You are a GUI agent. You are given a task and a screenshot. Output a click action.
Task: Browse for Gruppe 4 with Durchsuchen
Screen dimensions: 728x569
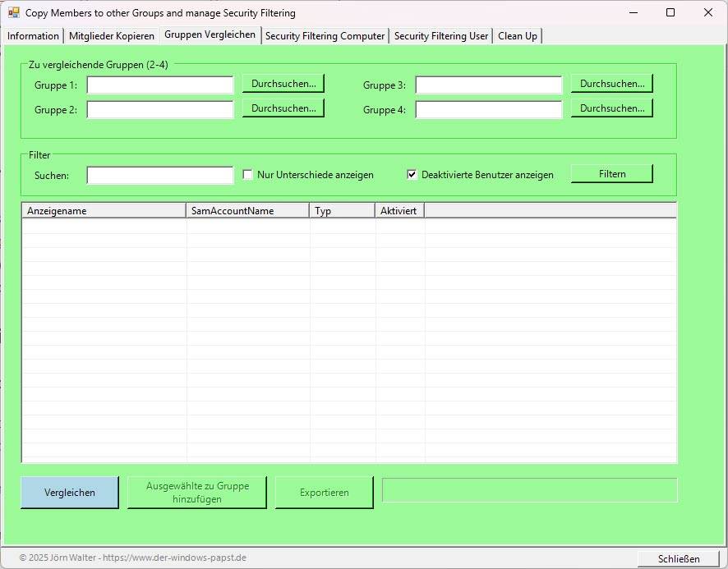point(611,108)
